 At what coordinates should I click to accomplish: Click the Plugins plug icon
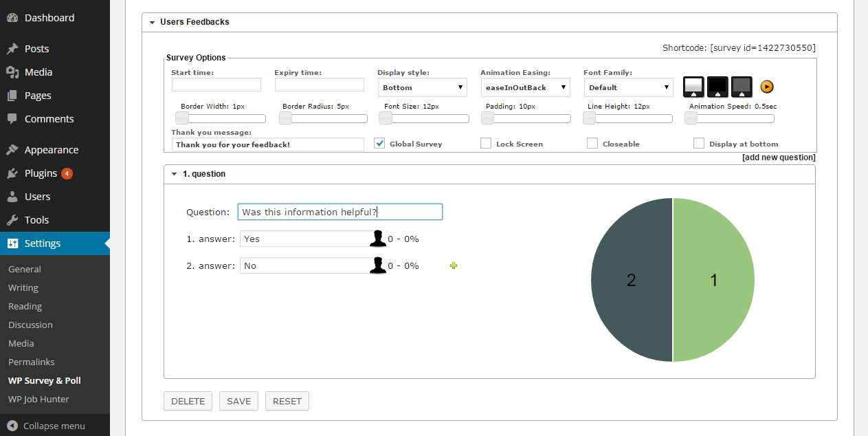click(x=12, y=173)
